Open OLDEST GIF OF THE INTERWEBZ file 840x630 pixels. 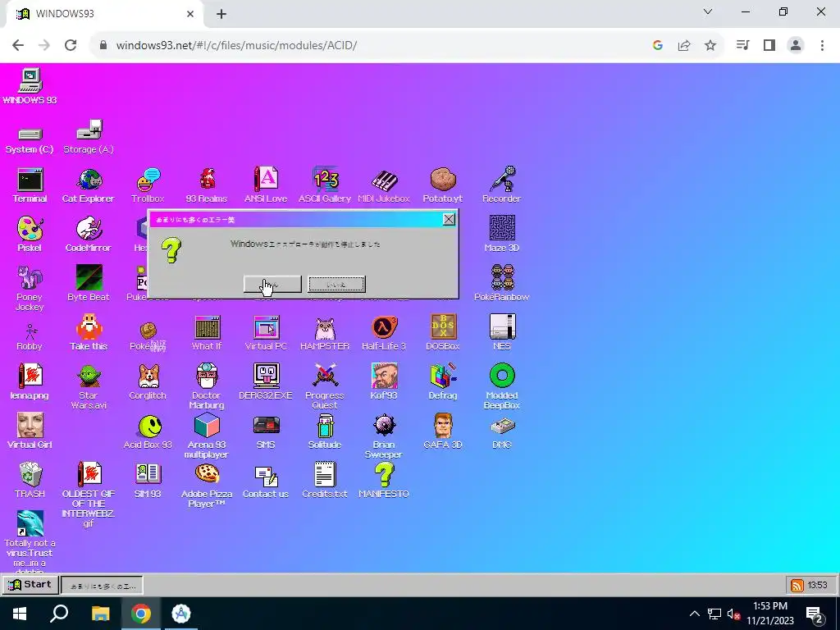click(89, 495)
